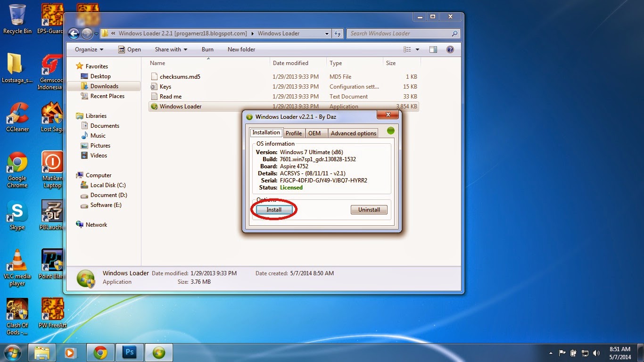This screenshot has height=362, width=644.
Task: Open the change view dropdown arrow
Action: pos(417,49)
